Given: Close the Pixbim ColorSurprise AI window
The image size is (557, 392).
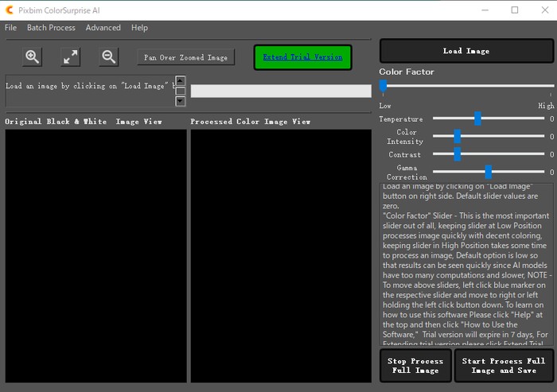Looking at the screenshot, I should click(545, 10).
